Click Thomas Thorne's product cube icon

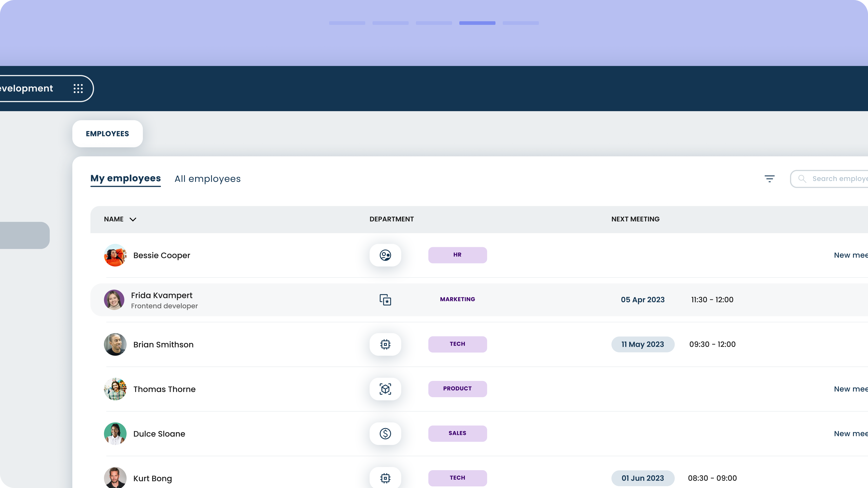click(x=385, y=389)
